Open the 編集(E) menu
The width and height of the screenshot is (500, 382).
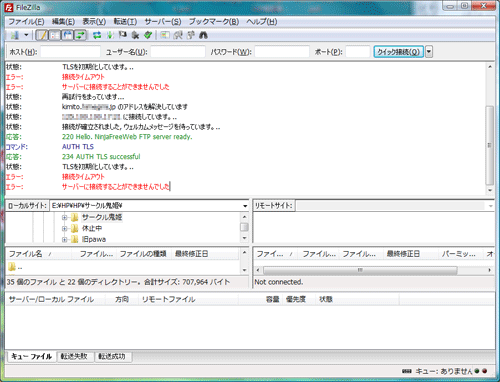coord(63,22)
